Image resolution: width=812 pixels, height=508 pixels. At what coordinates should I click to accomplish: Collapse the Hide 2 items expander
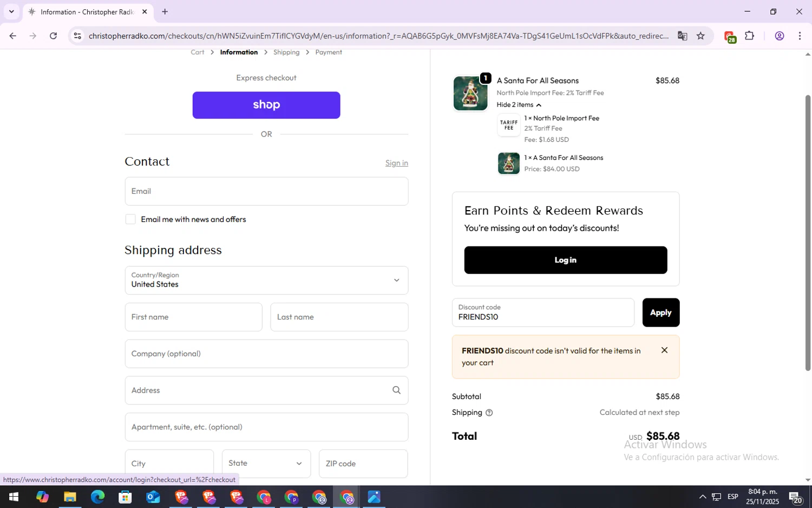519,105
